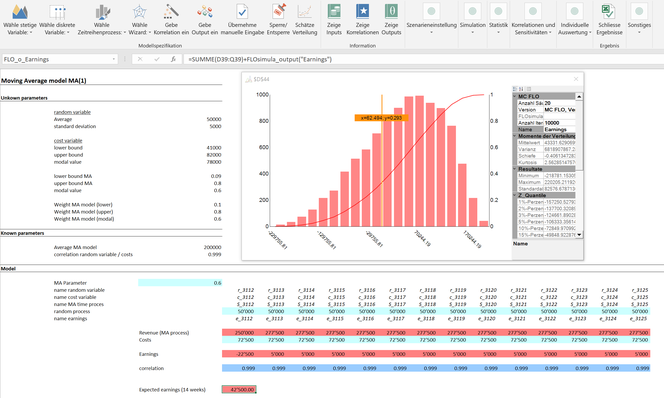Click categorized view icon in property panel
664x398 pixels.
[x=515, y=89]
